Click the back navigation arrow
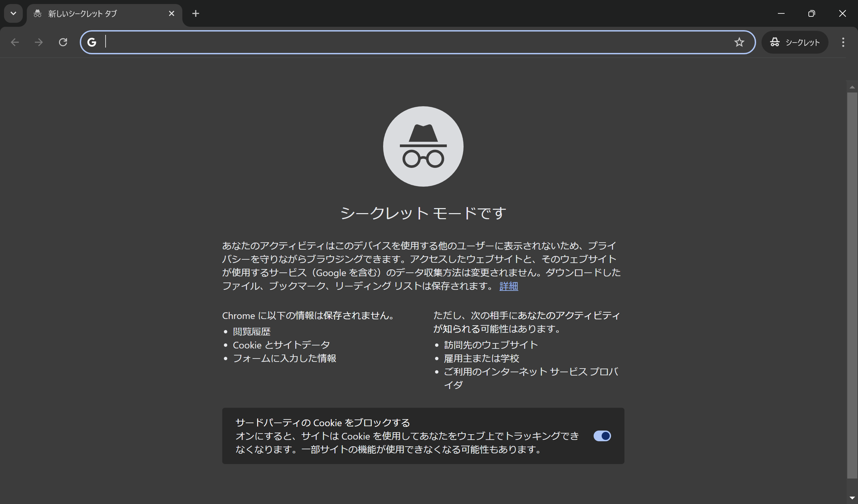Image resolution: width=858 pixels, height=504 pixels. click(15, 42)
